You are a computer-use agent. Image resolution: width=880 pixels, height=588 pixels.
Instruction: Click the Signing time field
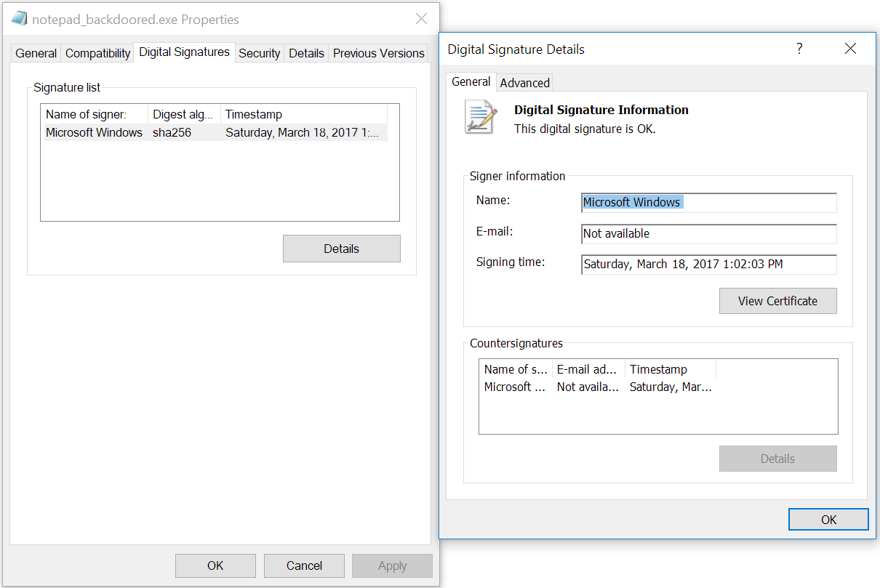coord(709,265)
